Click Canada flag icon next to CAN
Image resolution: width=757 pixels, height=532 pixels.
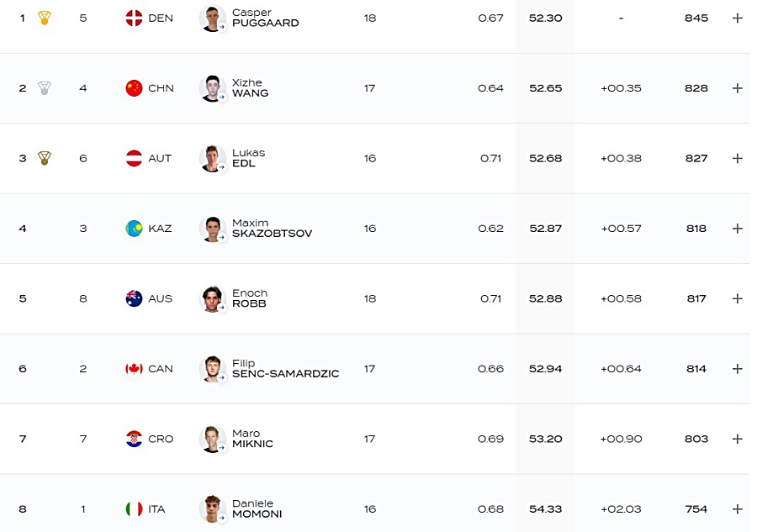134,368
